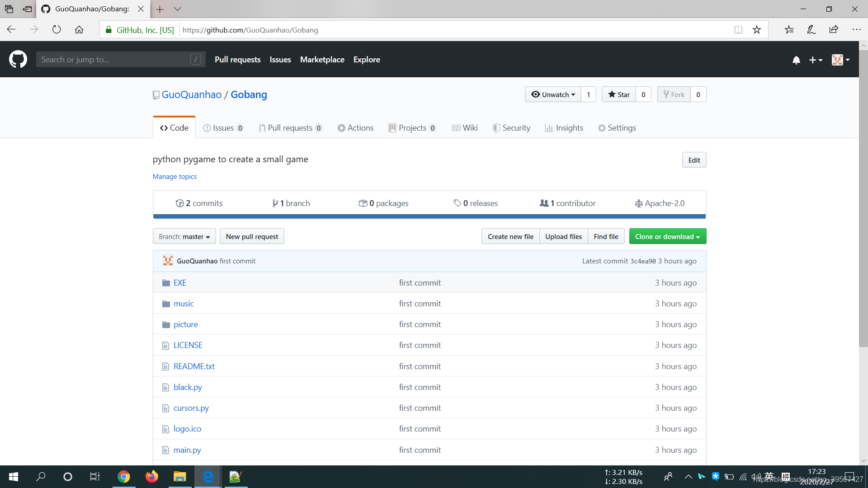Expand the notifications dropdown menu

[x=796, y=59]
